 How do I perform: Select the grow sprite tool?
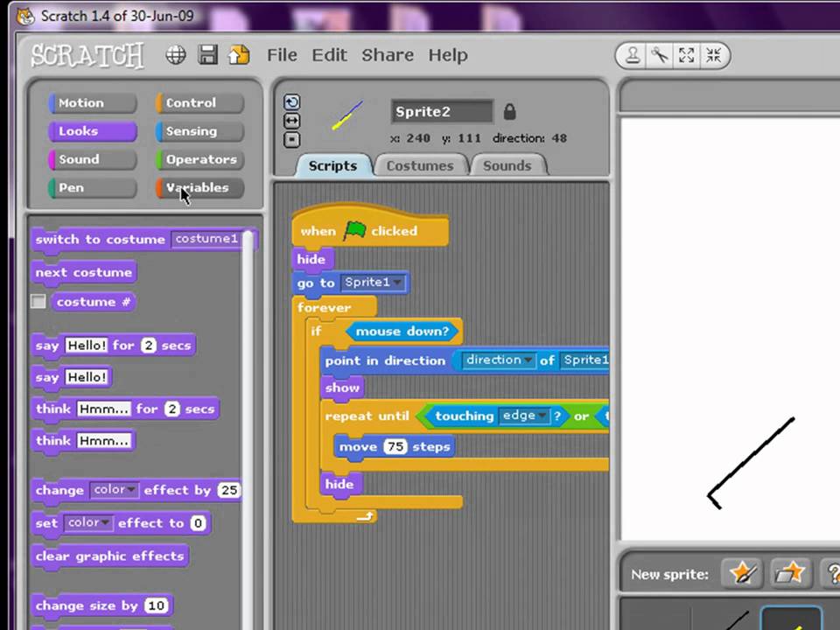686,55
